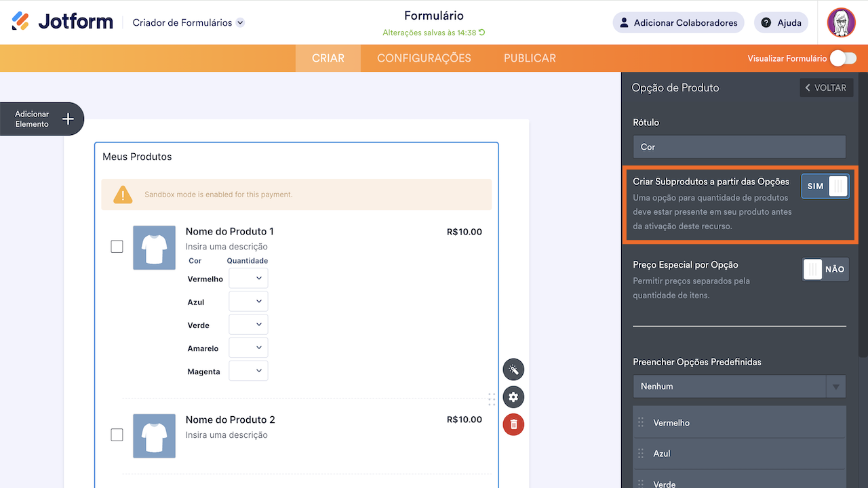
Task: Click the Nome do Produto 1 title
Action: pos(230,231)
